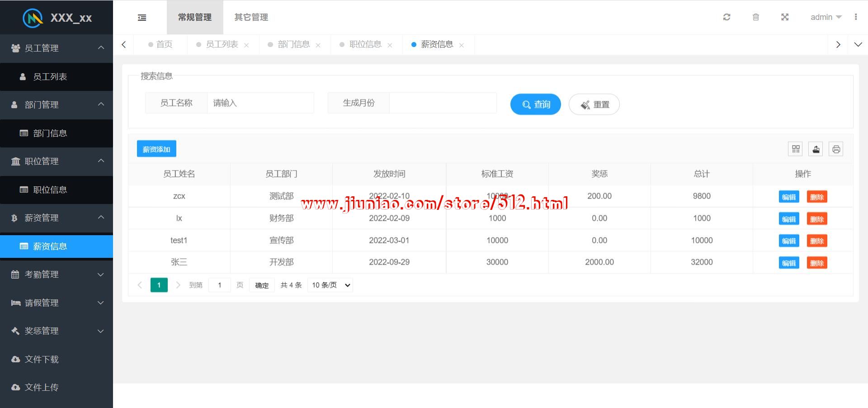Click the 薪资添加 button
The height and width of the screenshot is (408, 868).
[156, 149]
